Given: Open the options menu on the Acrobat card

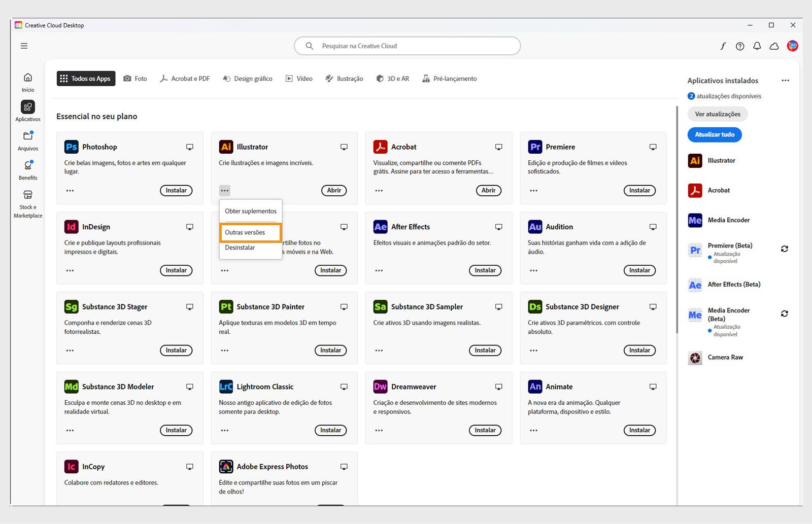Looking at the screenshot, I should tap(379, 190).
